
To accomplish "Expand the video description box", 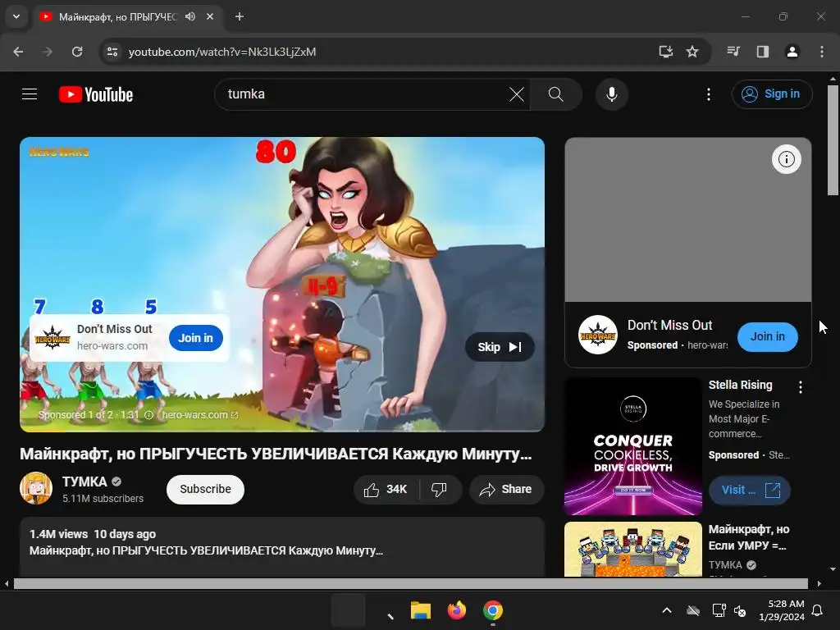I will coord(282,547).
